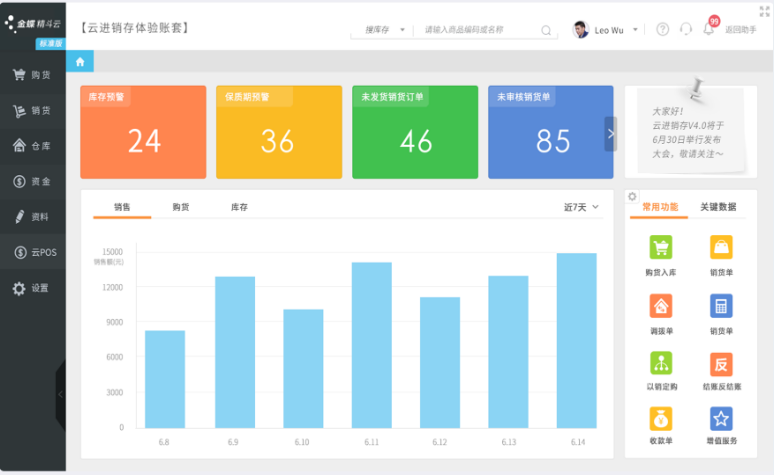Open the 购货入库 shortcut icon
774x475 pixels.
click(660, 247)
